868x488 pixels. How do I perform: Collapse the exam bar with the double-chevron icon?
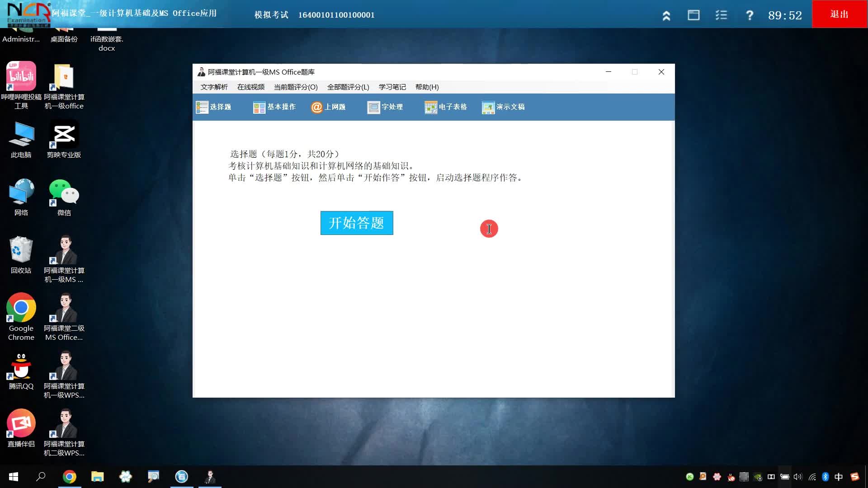[x=666, y=16]
